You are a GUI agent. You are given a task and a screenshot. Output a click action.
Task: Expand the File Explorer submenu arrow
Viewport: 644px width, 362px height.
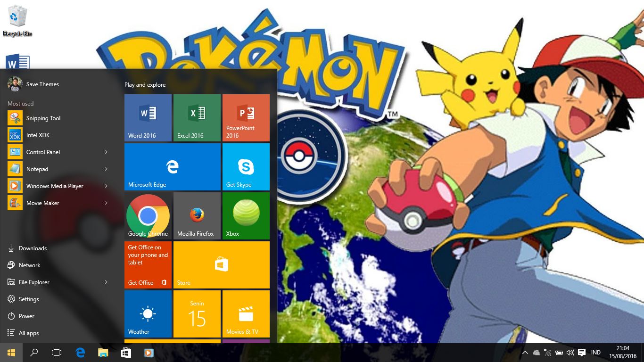pyautogui.click(x=106, y=282)
